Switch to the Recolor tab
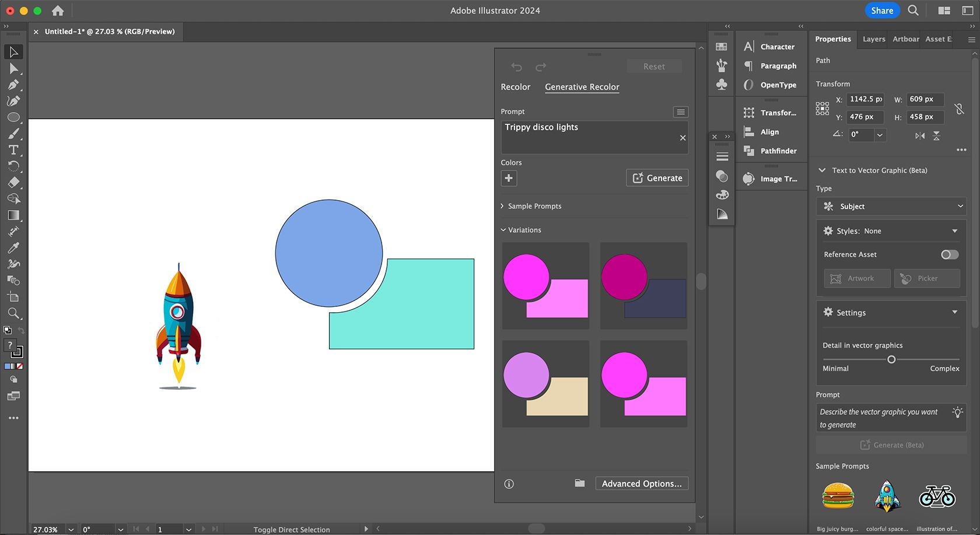This screenshot has width=980, height=535. (x=516, y=87)
